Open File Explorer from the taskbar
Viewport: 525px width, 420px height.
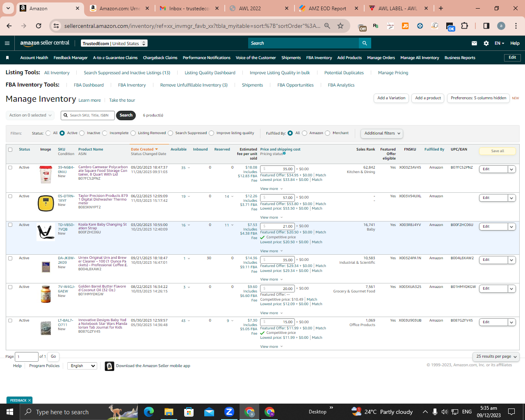[169, 411]
